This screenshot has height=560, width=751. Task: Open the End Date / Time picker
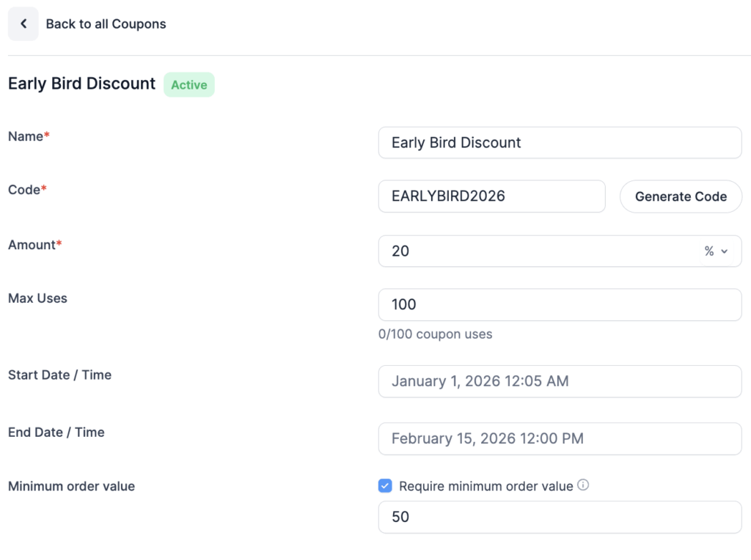click(x=560, y=438)
